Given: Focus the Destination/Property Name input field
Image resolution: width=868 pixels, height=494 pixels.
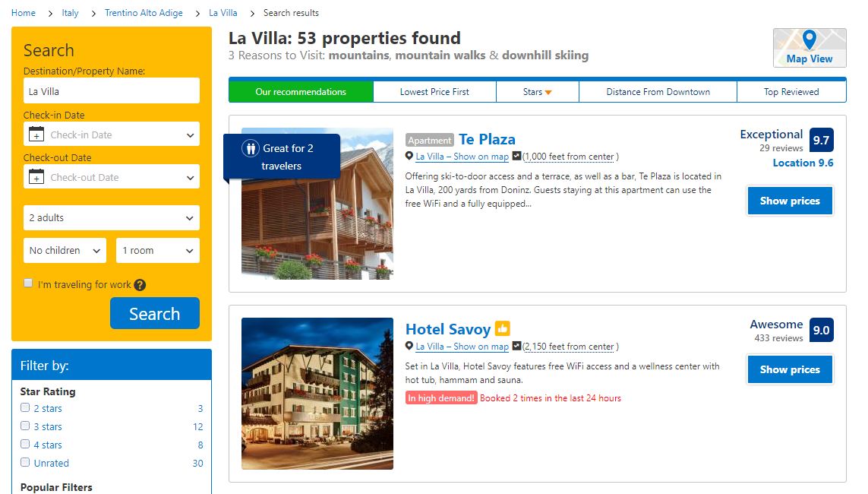Looking at the screenshot, I should (112, 91).
